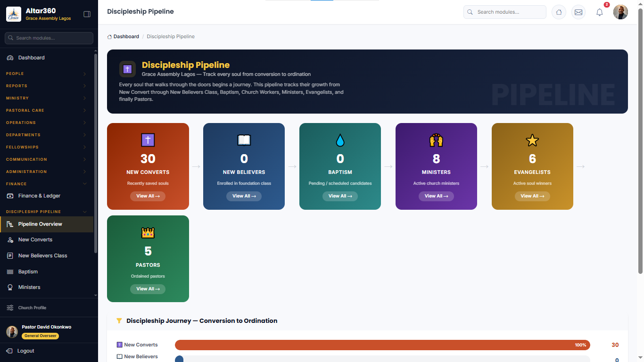
Task: Click the Finance & Ledger sidebar icon
Action: tap(10, 196)
